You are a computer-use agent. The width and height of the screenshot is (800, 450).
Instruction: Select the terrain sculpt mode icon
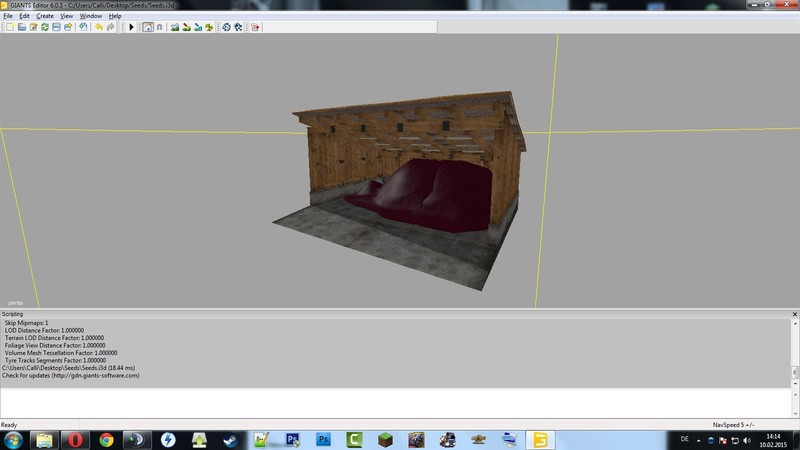click(x=174, y=27)
